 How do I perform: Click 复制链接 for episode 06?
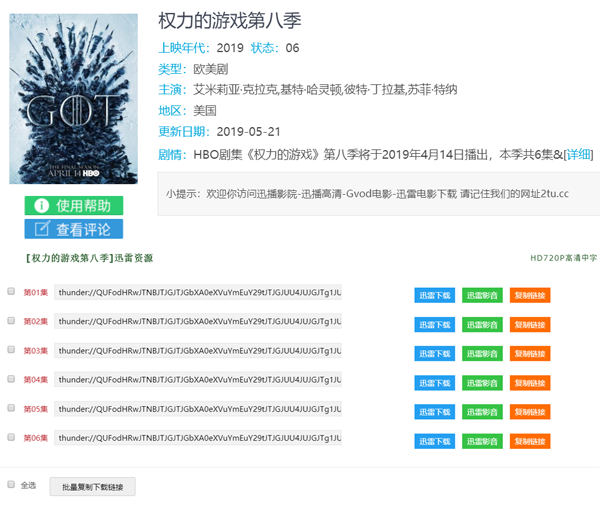[x=530, y=440]
